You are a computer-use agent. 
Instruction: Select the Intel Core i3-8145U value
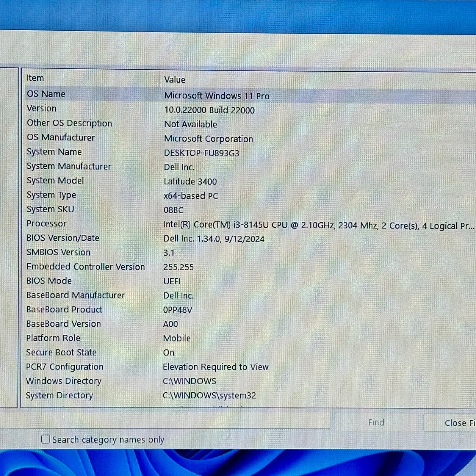pos(319,226)
